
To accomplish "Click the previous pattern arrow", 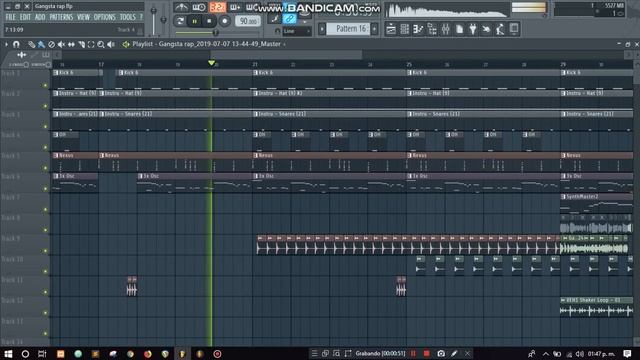I will pyautogui.click(x=322, y=29).
